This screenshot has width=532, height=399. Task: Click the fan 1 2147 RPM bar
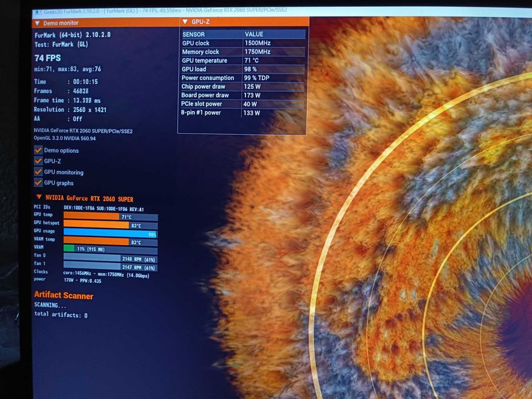pos(111,267)
